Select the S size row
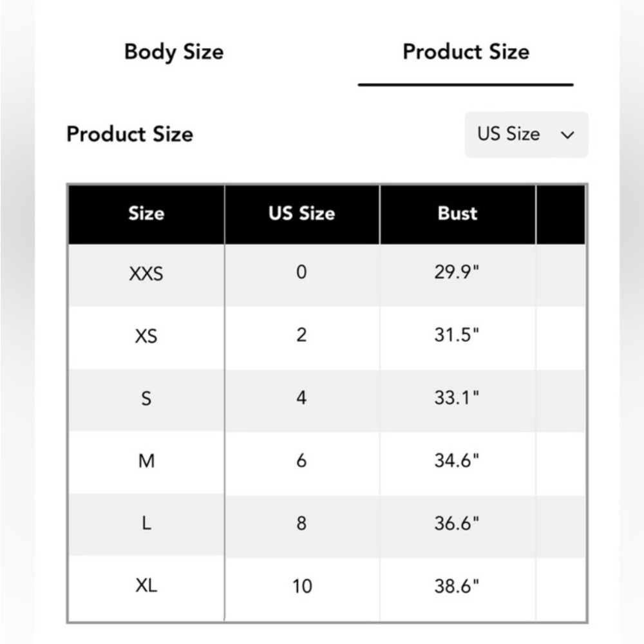 (327, 400)
